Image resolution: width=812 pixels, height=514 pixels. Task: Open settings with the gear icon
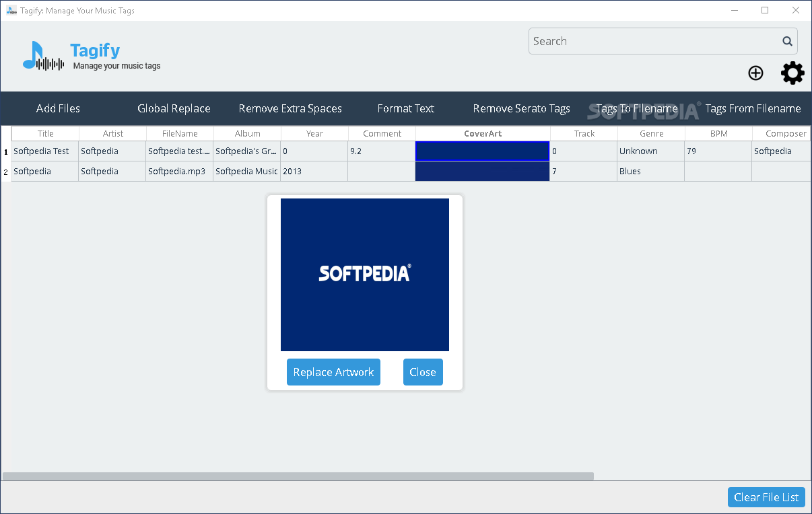tap(792, 73)
